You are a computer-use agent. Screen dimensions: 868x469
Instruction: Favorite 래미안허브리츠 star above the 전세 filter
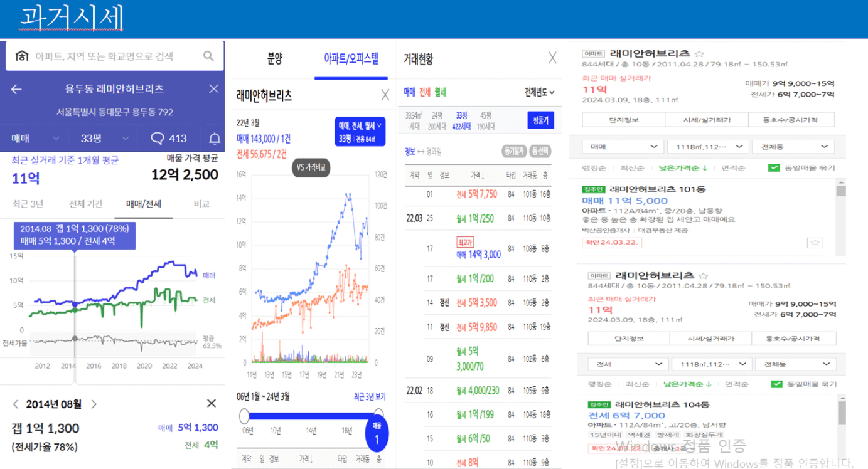tap(704, 276)
